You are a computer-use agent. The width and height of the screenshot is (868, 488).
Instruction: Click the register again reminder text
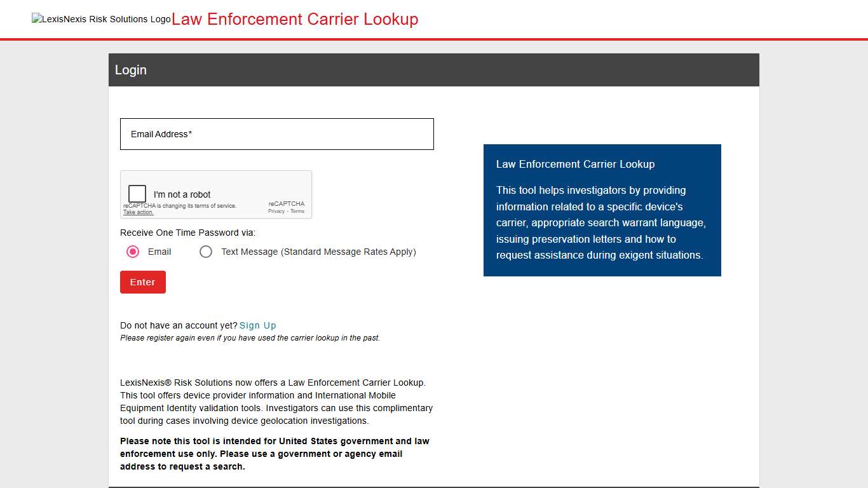pyautogui.click(x=249, y=337)
